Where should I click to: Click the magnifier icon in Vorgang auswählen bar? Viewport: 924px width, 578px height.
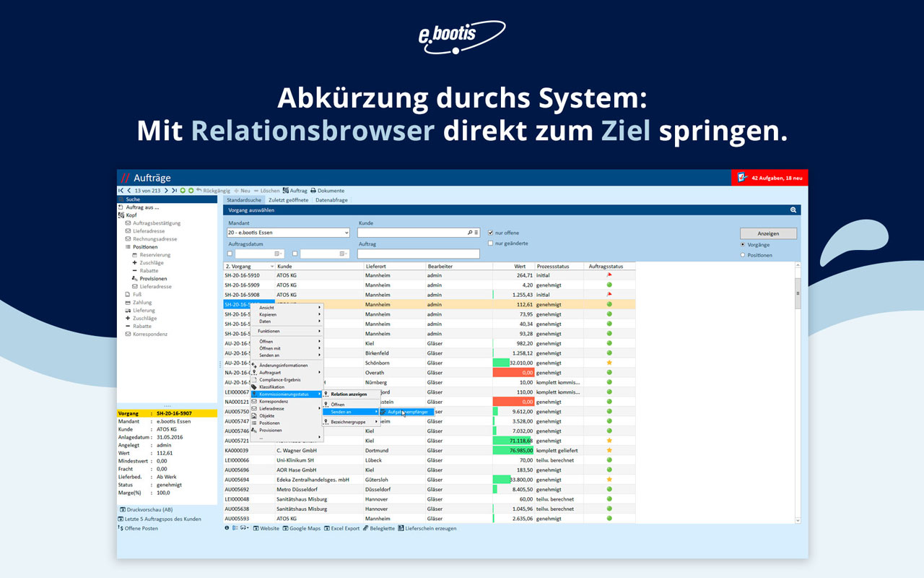point(793,210)
